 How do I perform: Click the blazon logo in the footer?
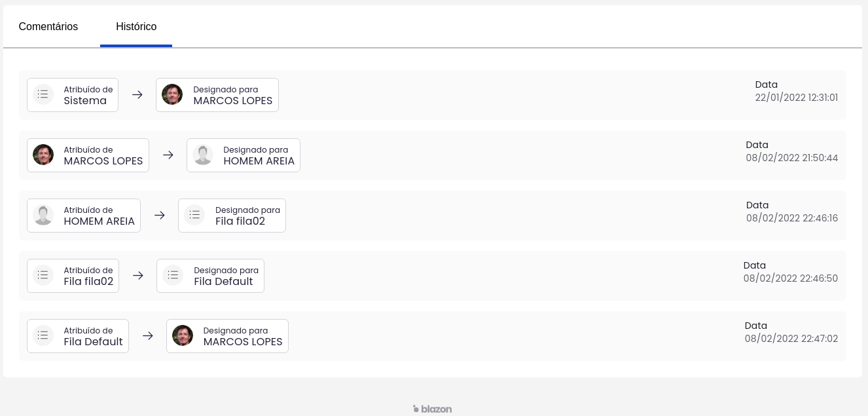pos(433,409)
